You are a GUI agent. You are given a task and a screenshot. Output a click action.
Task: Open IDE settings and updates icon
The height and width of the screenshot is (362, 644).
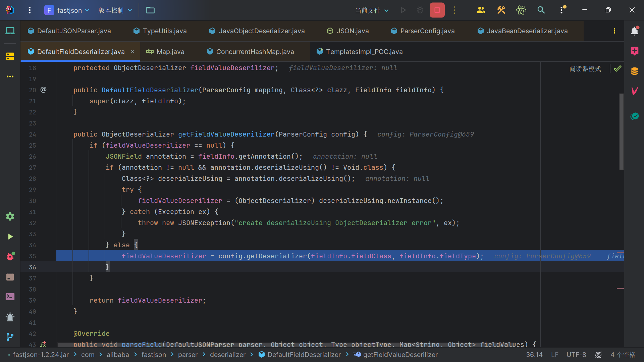point(562,10)
